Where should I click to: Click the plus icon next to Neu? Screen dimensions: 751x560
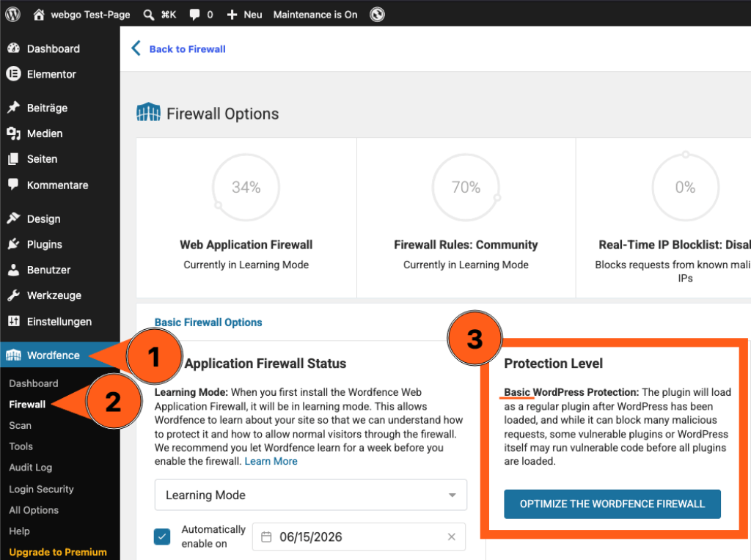[232, 15]
